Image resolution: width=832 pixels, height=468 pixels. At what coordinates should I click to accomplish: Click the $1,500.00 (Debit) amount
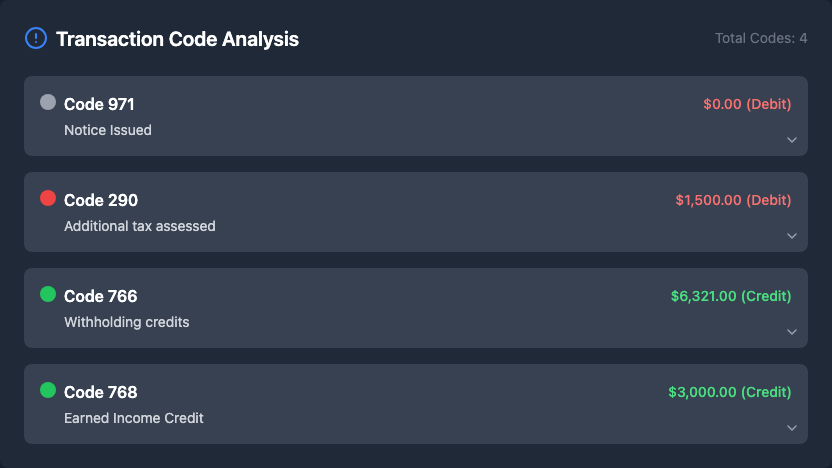click(733, 200)
